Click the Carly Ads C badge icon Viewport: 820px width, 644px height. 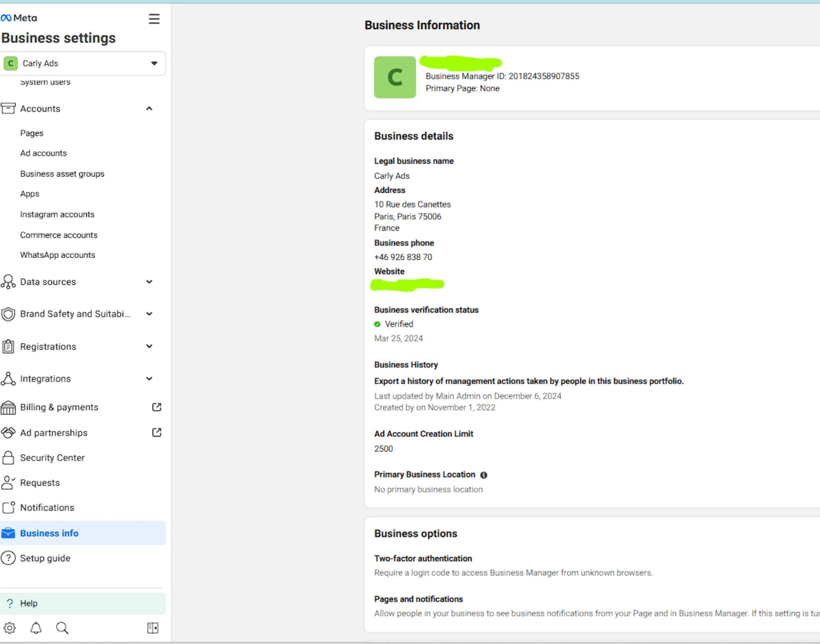(10, 64)
